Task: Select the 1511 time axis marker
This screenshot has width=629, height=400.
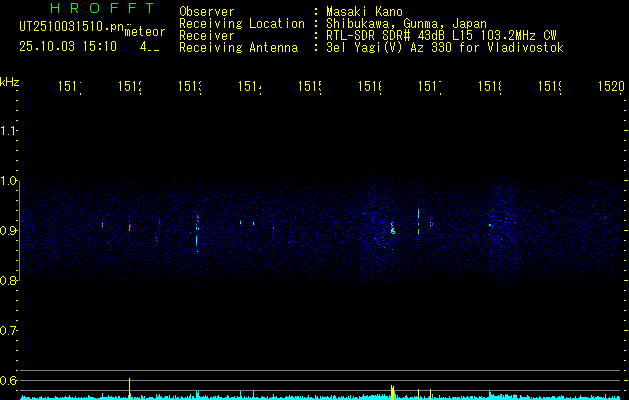Action: (70, 86)
